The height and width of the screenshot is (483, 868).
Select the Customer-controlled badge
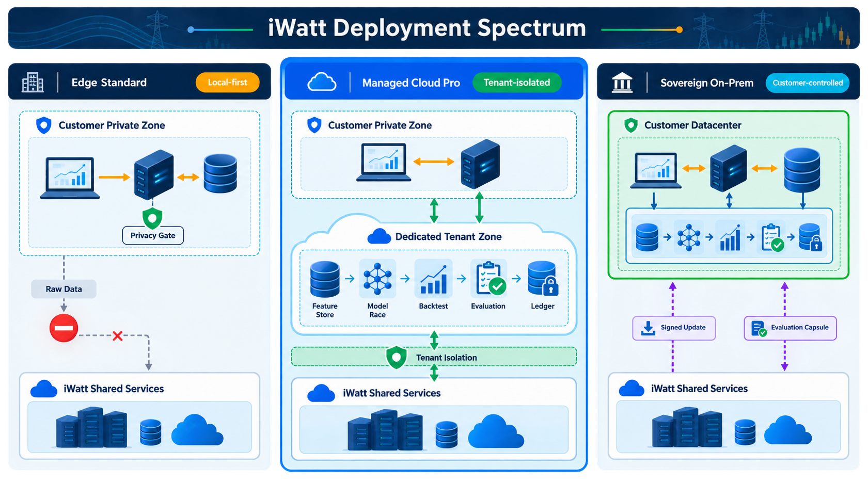pos(808,83)
